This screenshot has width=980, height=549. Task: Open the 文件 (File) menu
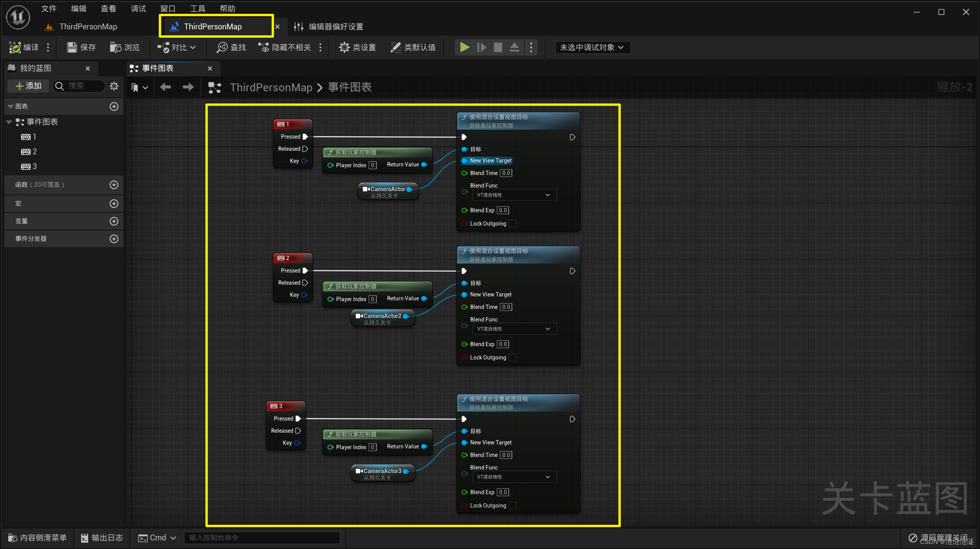coord(49,9)
